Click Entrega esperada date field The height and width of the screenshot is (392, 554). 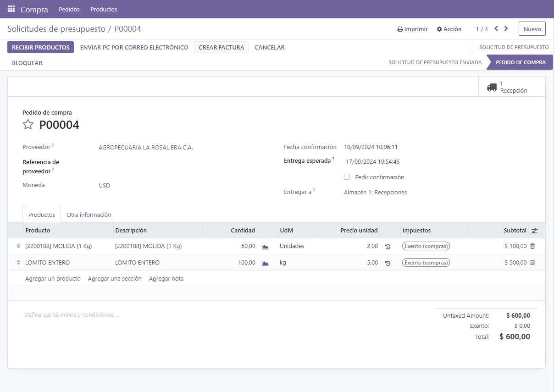click(x=373, y=161)
